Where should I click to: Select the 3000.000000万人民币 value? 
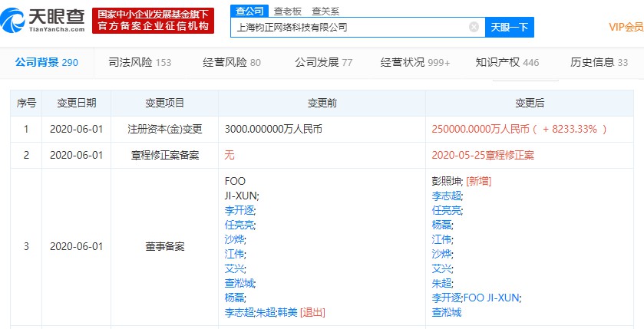coord(273,129)
